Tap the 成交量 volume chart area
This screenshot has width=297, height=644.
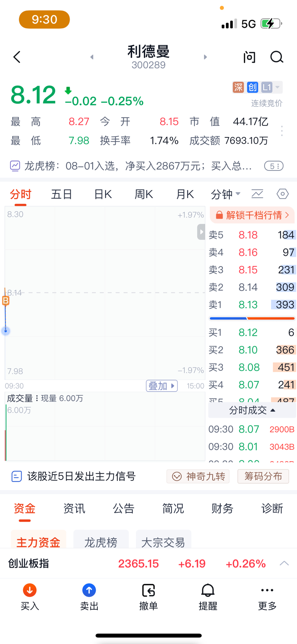[x=105, y=427]
